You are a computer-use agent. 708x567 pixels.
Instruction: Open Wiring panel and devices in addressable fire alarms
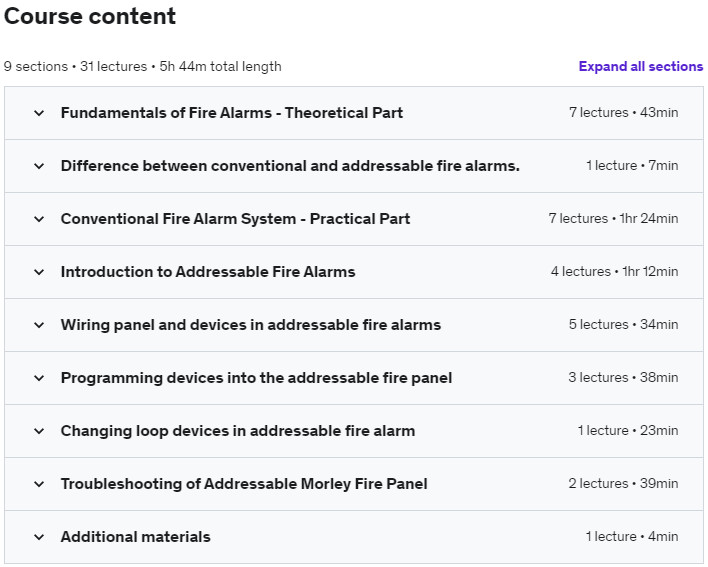[x=251, y=325]
